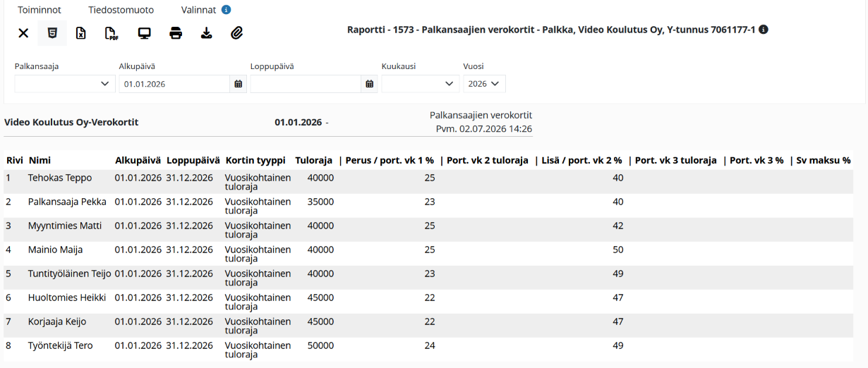Select the name Tehokas Teppo

pyautogui.click(x=60, y=178)
